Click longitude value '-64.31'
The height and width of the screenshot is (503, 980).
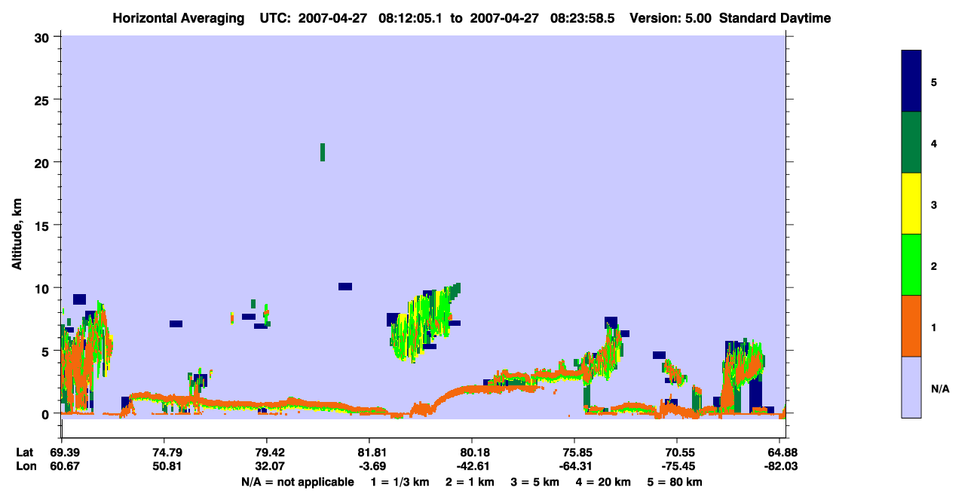[574, 467]
